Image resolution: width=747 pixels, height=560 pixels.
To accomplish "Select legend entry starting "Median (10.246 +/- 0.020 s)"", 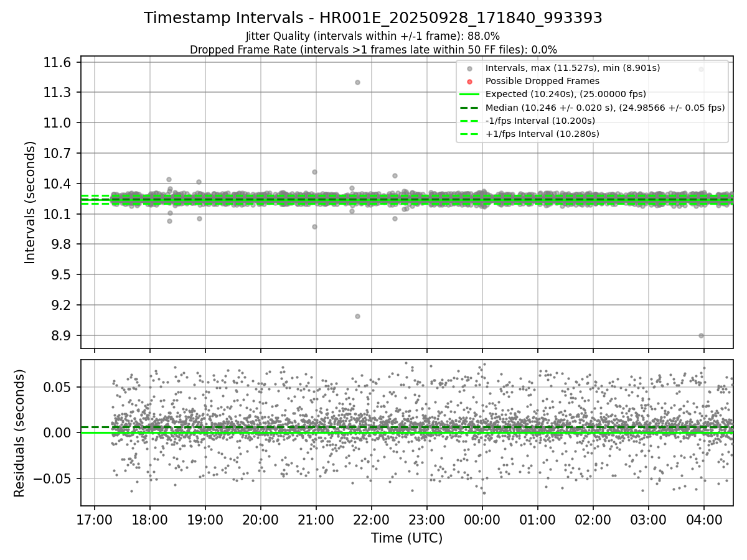I will pos(605,107).
